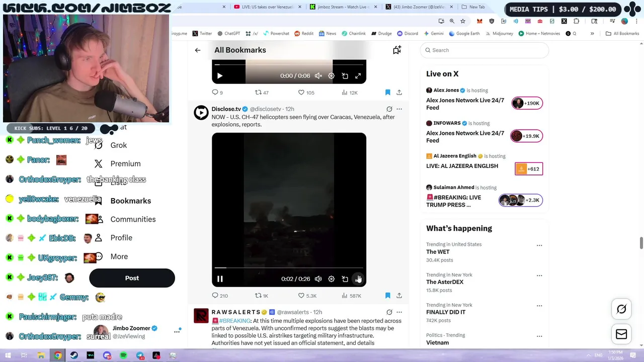Open the floating Messages envelope button

621,334
